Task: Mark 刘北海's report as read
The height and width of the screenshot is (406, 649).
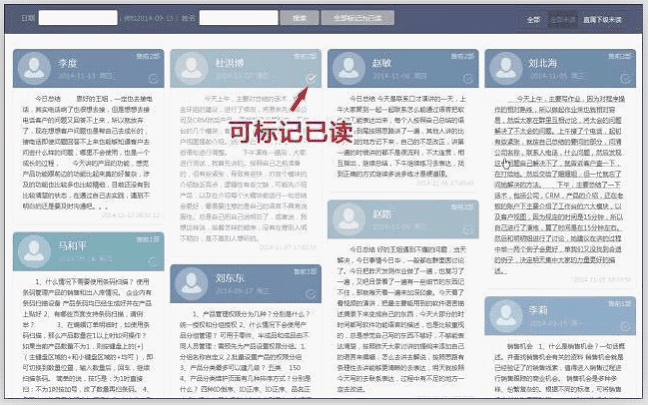Action: (x=625, y=79)
